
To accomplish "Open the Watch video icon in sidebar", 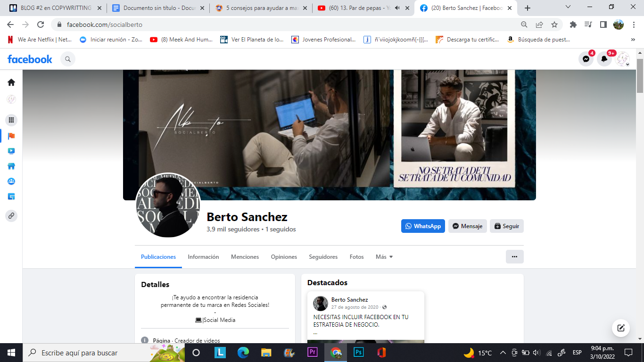I will click(11, 151).
